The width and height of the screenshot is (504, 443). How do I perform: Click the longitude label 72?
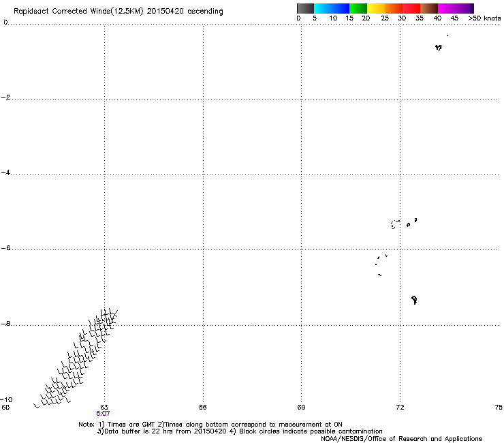pyautogui.click(x=400, y=408)
